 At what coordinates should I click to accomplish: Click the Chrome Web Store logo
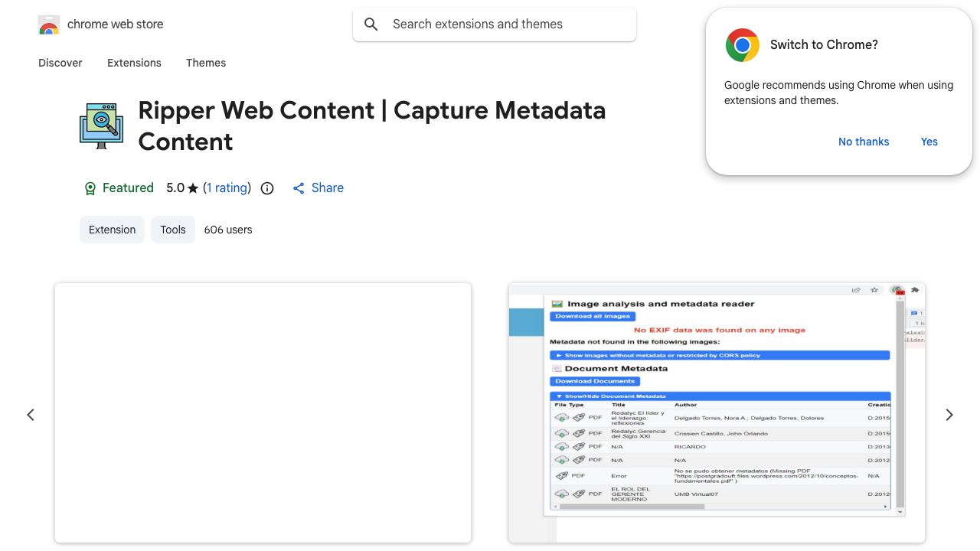click(49, 24)
